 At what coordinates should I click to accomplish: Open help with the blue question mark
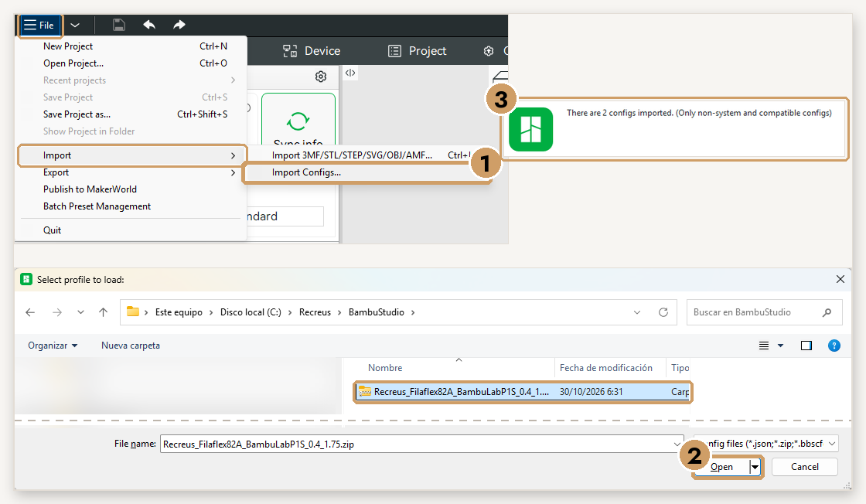coord(834,346)
